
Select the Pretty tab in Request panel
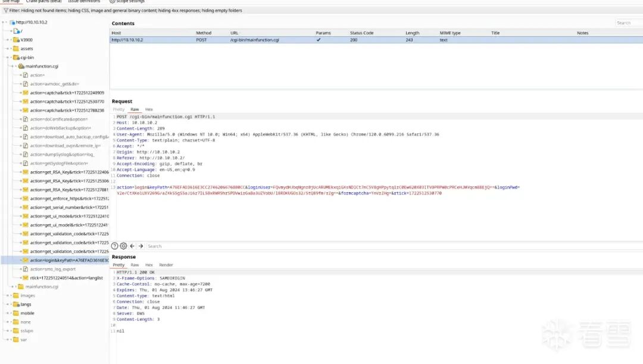tap(118, 109)
